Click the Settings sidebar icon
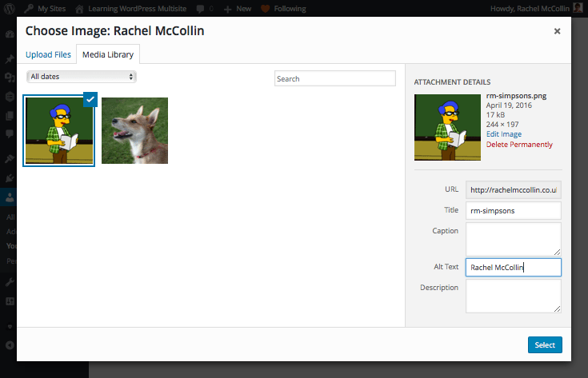This screenshot has width=588, height=378. tap(10, 300)
